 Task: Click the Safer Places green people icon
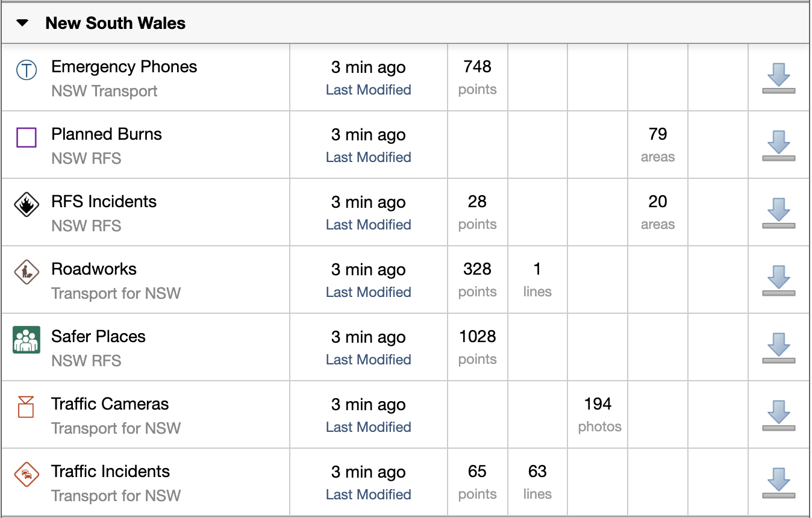tap(27, 340)
